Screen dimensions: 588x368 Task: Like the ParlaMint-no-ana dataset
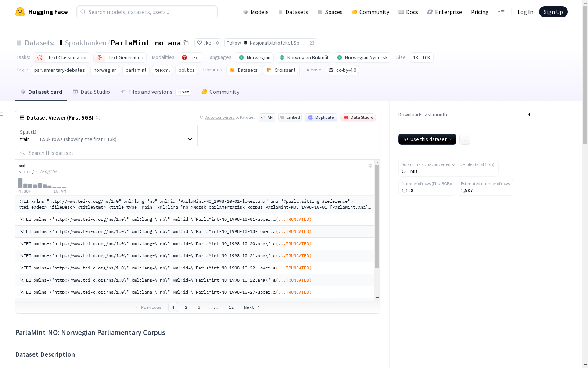click(204, 43)
